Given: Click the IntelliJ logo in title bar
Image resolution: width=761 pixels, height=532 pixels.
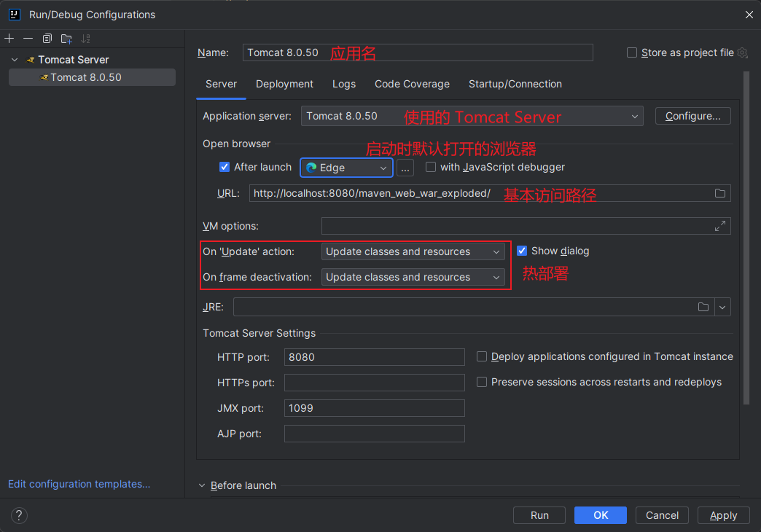Looking at the screenshot, I should 15,15.
